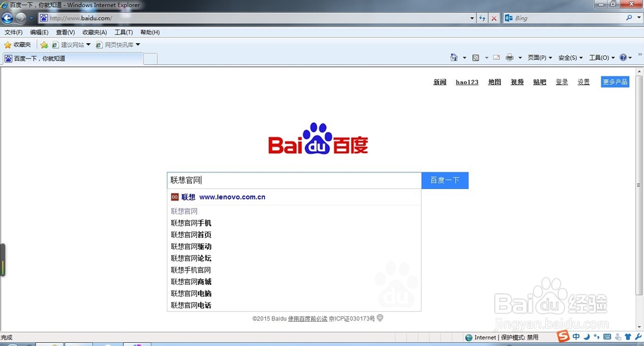Toggle Chinese input mode 中 icon
The height and width of the screenshot is (346, 644).
[576, 336]
